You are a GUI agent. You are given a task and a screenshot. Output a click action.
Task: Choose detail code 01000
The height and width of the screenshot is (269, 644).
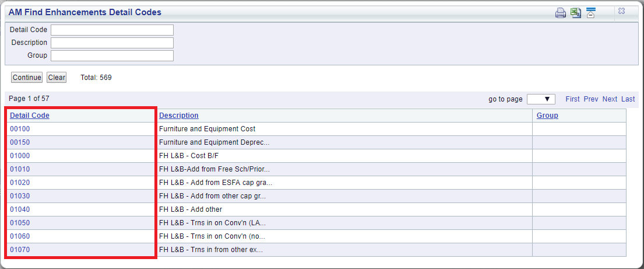click(20, 156)
